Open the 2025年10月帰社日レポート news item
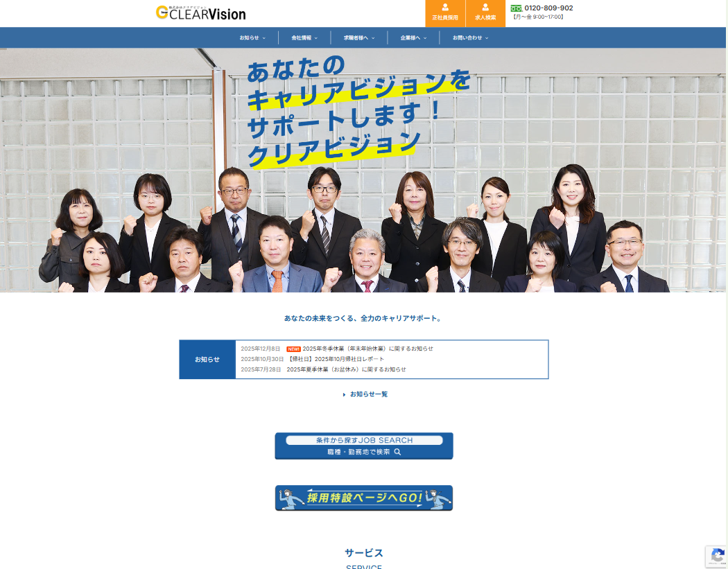This screenshot has width=728, height=569. point(335,359)
